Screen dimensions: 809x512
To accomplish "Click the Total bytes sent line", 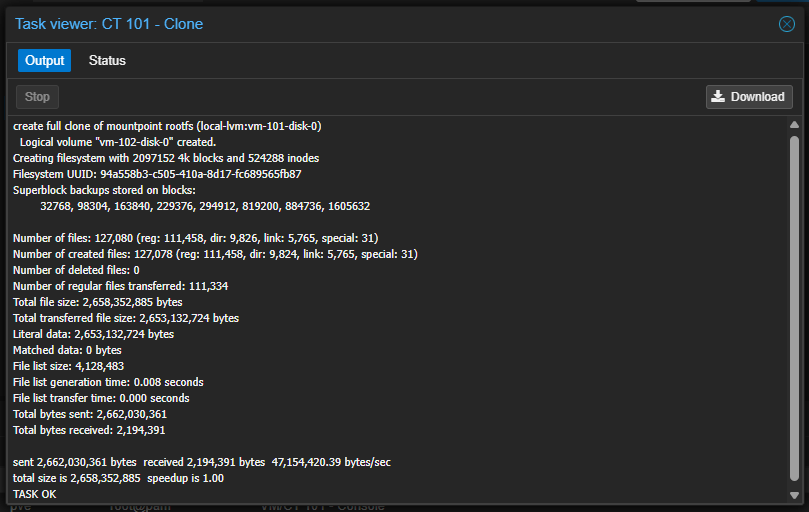I will click(x=90, y=414).
